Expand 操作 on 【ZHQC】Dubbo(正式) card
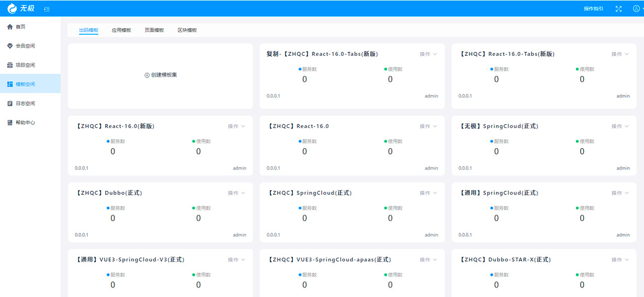This screenshot has width=644, height=297. tap(236, 193)
